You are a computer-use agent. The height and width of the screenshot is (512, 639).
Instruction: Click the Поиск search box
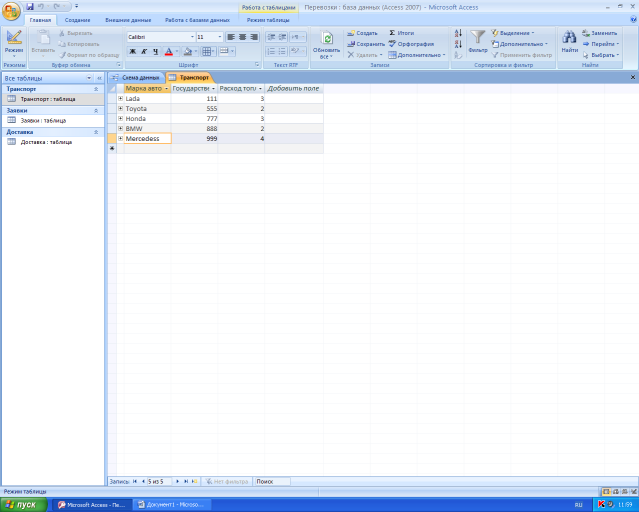(272, 481)
